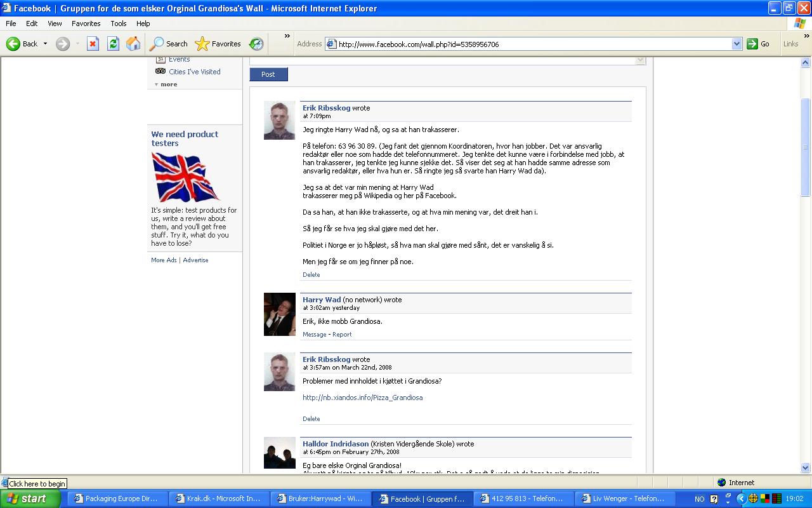Click the Internet zone globe in status bar
This screenshot has width=812, height=508.
(x=721, y=483)
